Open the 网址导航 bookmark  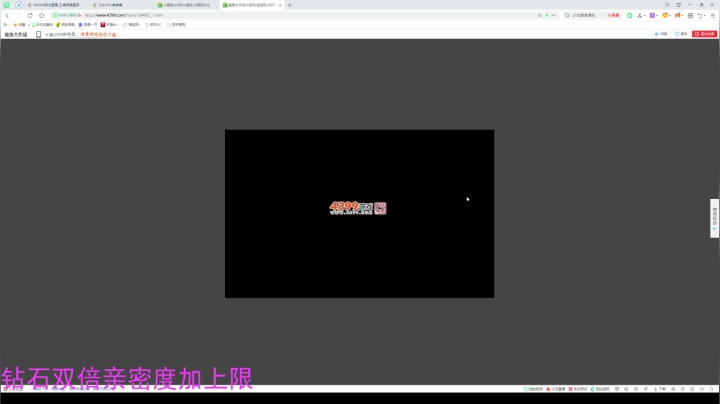pyautogui.click(x=65, y=25)
